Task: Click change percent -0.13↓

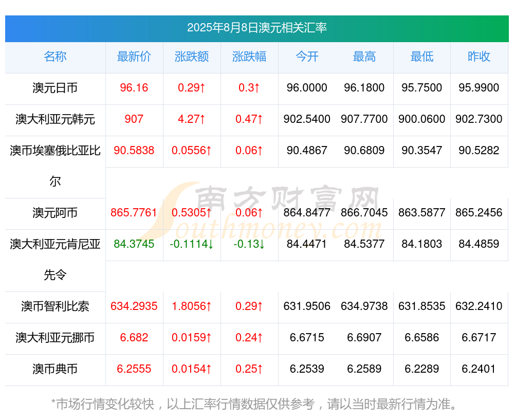Action: coord(249,244)
